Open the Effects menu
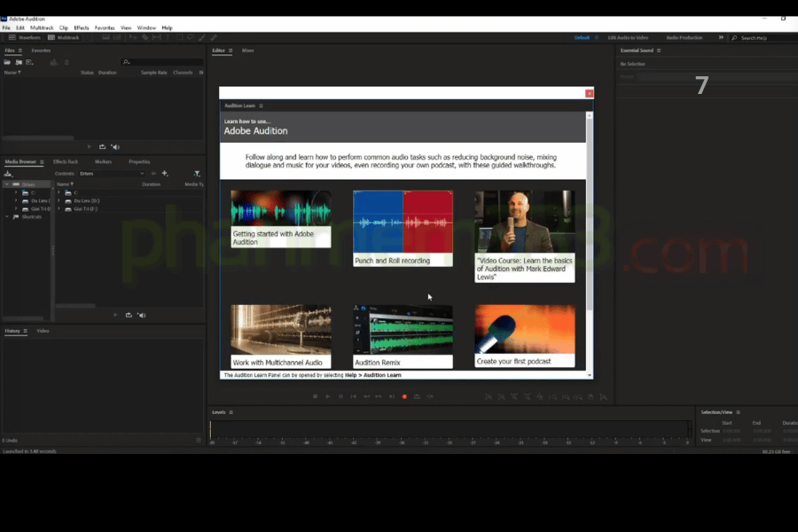Screen dimensions: 798x532 pyautogui.click(x=81, y=27)
